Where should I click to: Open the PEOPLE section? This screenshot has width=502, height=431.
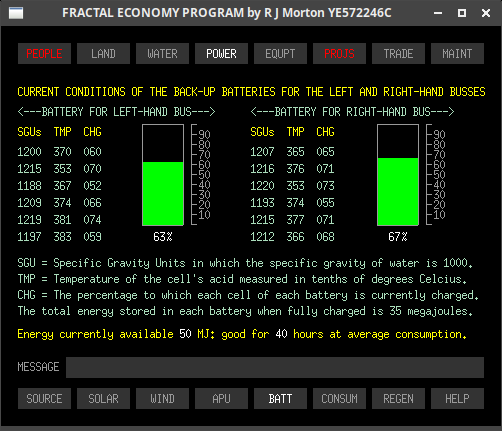pyautogui.click(x=44, y=53)
